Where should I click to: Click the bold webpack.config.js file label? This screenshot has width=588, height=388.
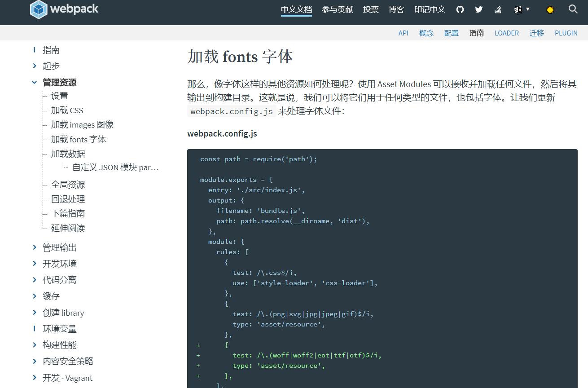[x=222, y=133]
